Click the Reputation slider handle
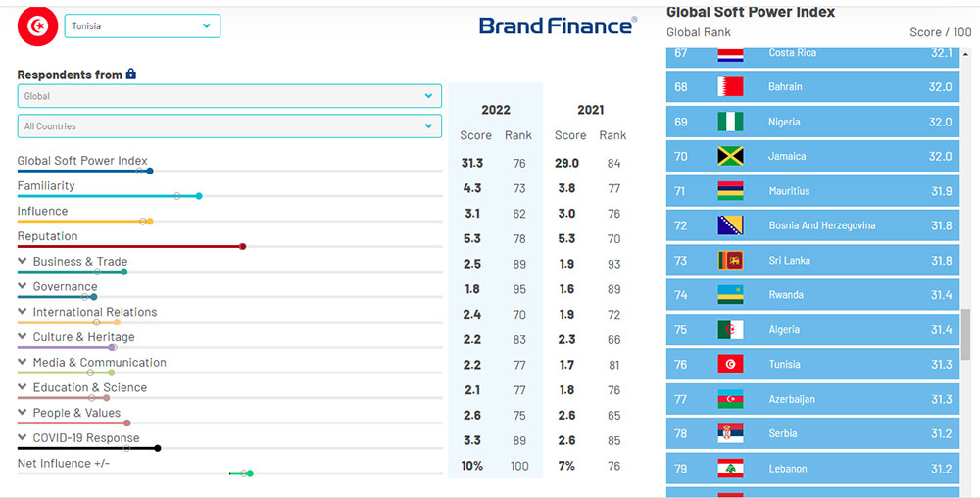 coord(242,247)
